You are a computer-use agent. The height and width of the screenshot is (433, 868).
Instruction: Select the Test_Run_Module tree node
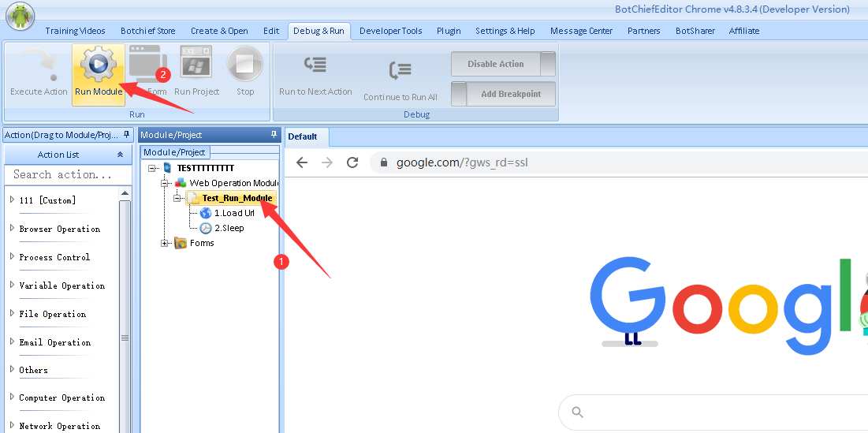[237, 198]
